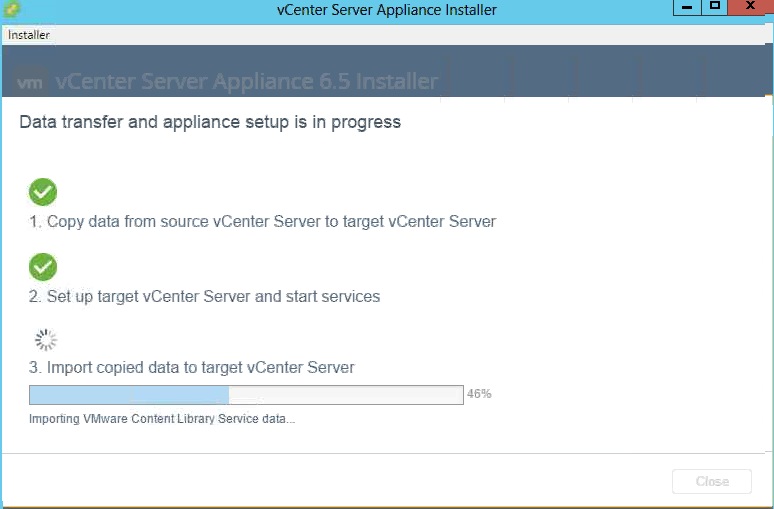Click the 46% progress label
The height and width of the screenshot is (509, 774).
479,394
